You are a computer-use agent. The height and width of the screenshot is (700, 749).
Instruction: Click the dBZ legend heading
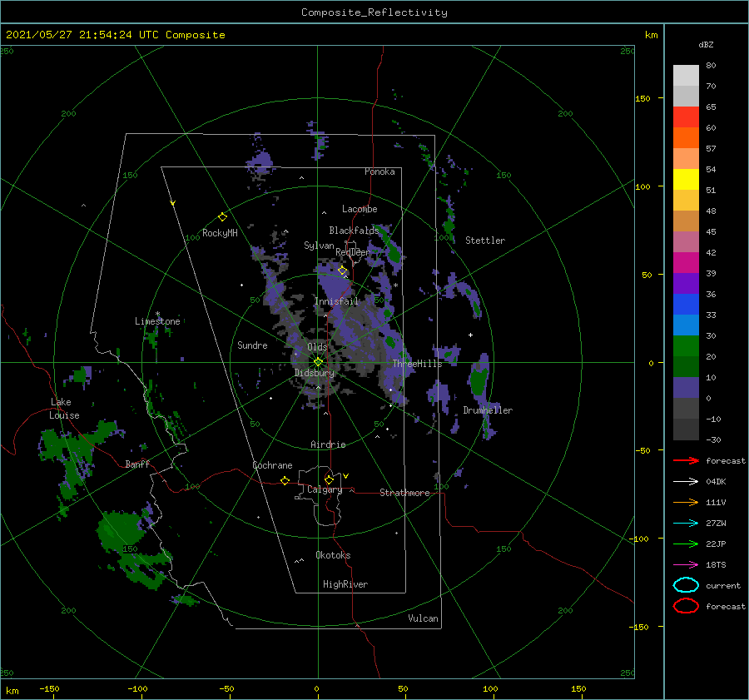click(x=706, y=45)
